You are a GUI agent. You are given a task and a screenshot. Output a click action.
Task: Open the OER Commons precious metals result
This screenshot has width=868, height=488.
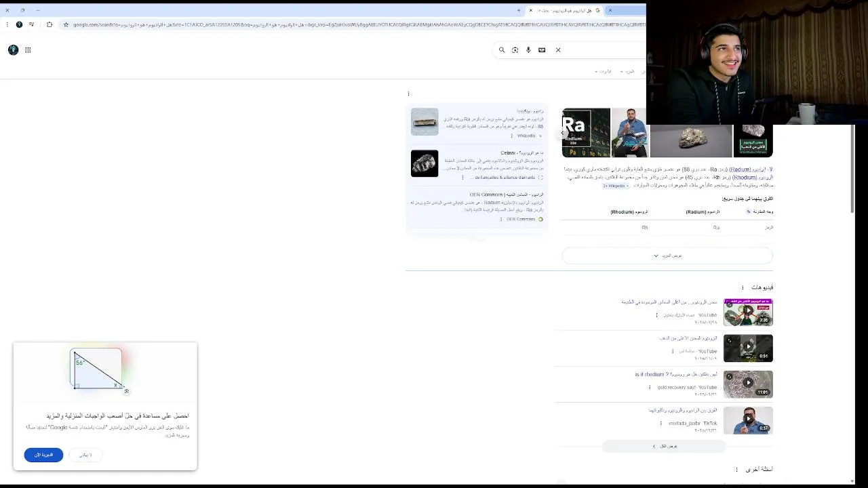(x=507, y=195)
